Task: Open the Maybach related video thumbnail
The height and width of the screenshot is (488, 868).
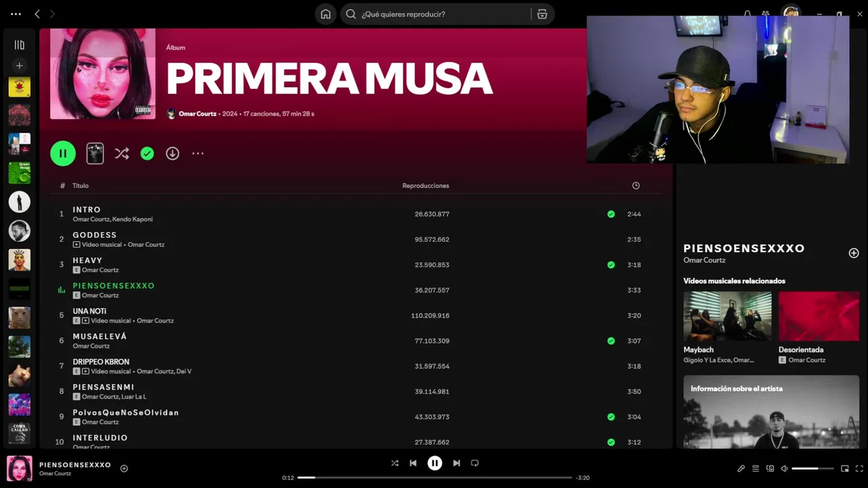Action: [728, 316]
